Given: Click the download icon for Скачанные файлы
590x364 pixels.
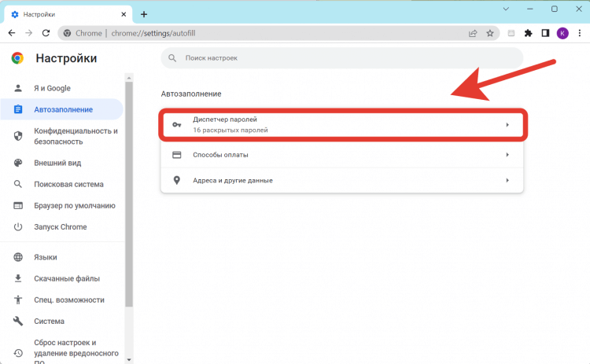Looking at the screenshot, I should 17,278.
